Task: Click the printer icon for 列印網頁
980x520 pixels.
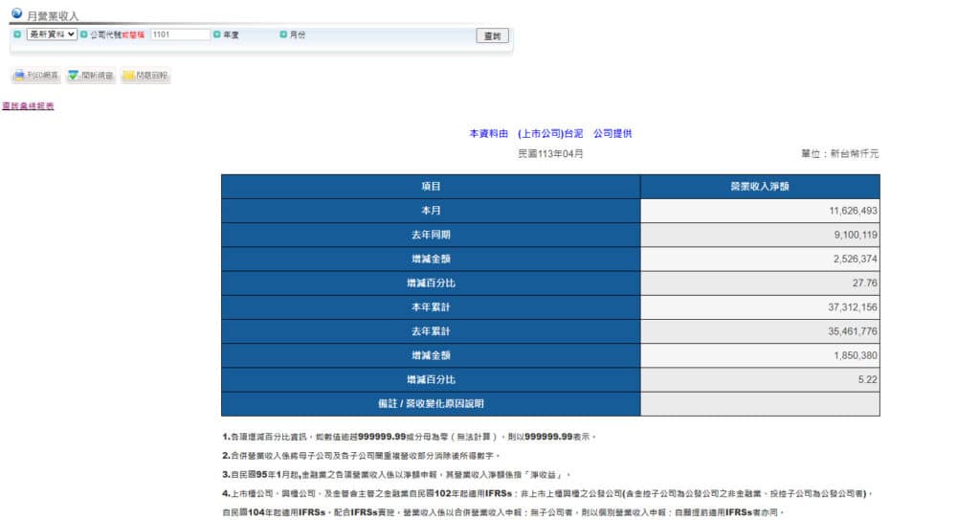Action: click(19, 76)
